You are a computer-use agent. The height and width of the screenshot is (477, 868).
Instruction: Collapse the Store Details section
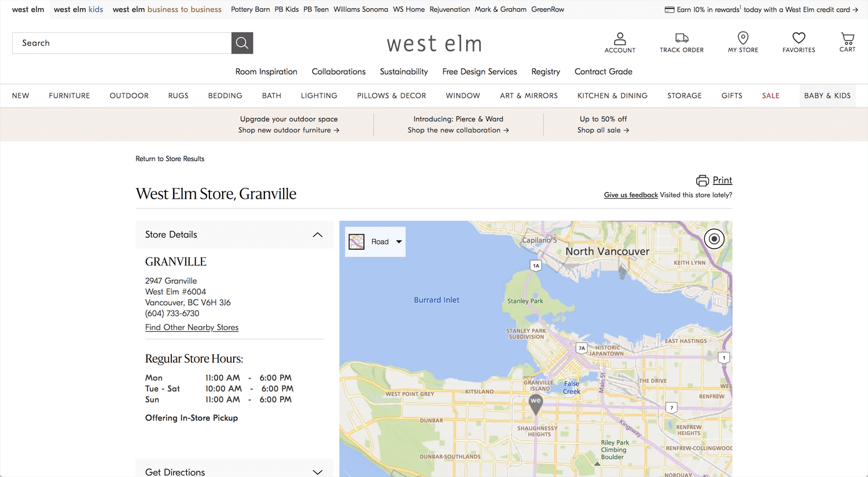pos(317,235)
